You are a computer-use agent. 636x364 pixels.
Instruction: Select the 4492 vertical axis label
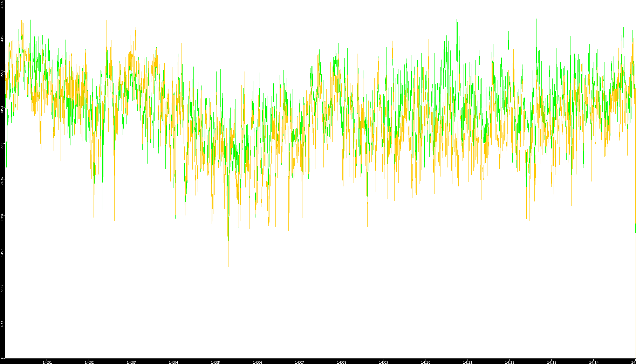pos(2,37)
